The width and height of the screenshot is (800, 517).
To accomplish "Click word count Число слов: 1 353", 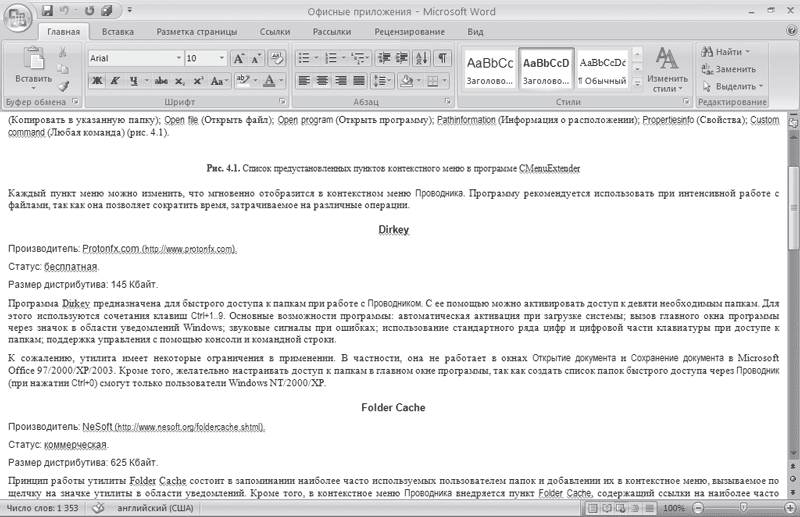I will pos(43,508).
